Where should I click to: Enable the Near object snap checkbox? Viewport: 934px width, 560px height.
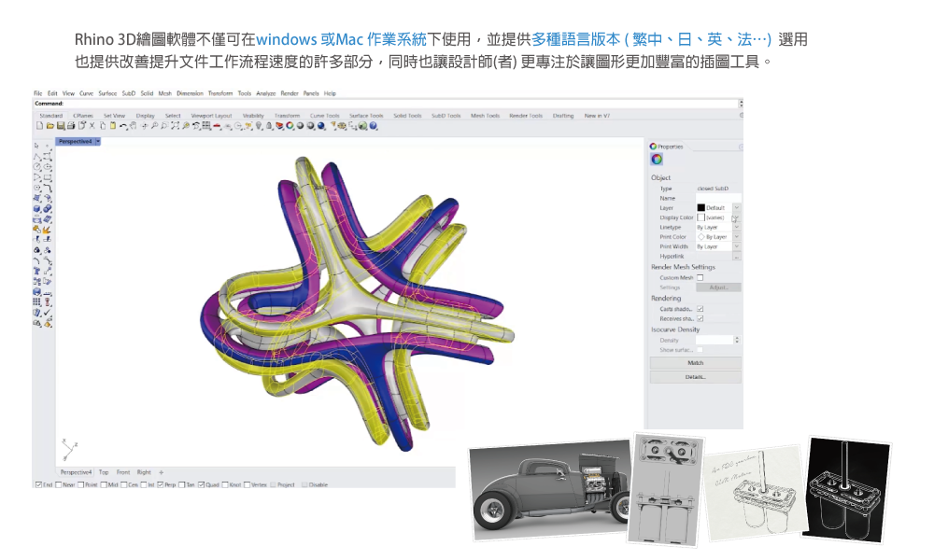[x=59, y=484]
